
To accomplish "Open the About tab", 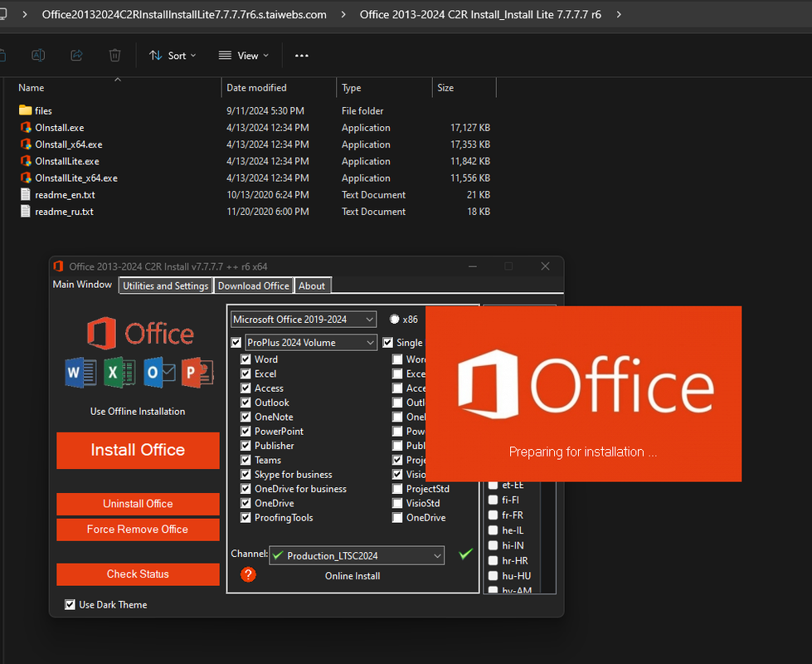I will click(x=312, y=286).
